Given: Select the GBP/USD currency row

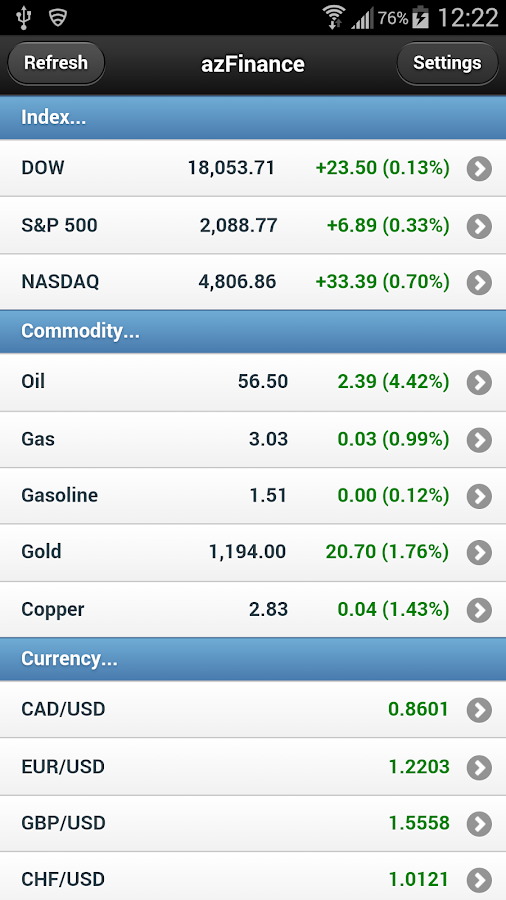Looking at the screenshot, I should (x=253, y=824).
